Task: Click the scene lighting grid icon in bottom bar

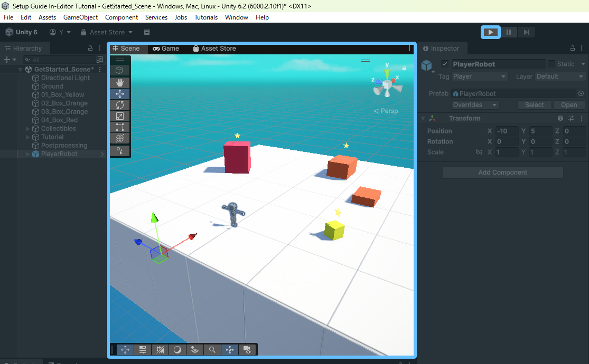Action: pos(194,350)
